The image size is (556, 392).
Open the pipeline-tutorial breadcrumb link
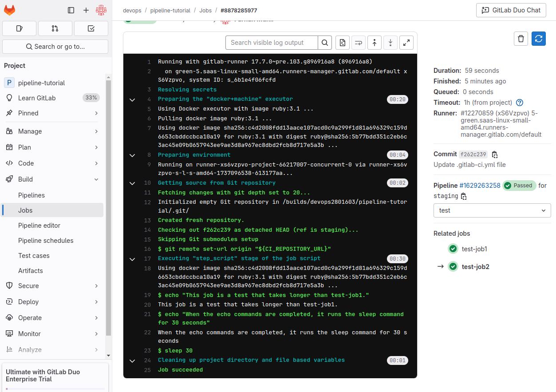coord(170,10)
